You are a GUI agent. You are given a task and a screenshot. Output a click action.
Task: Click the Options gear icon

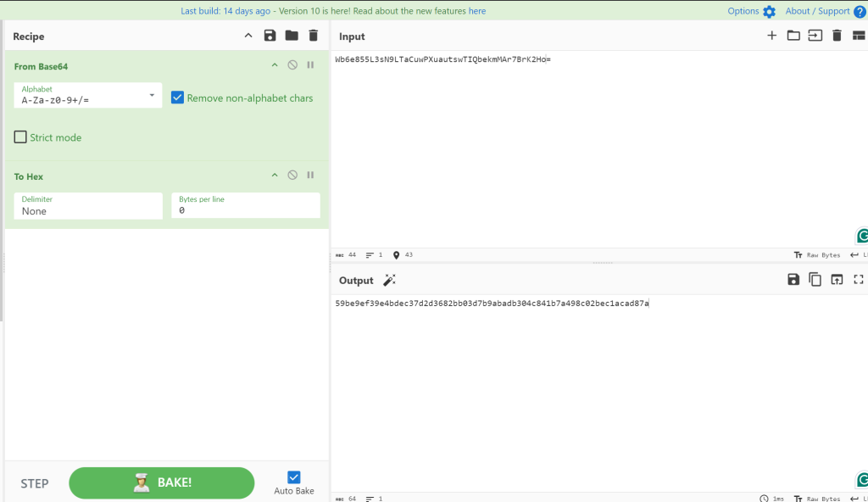tap(769, 12)
